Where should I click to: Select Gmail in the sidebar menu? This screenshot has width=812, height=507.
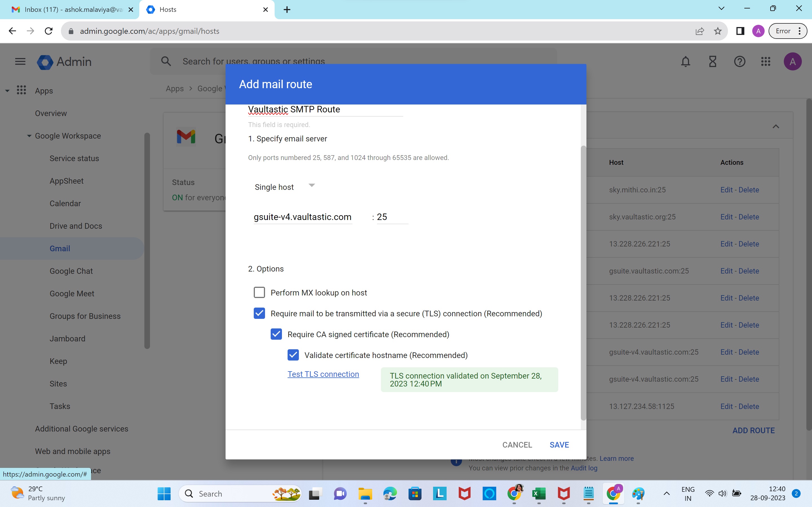[x=60, y=248]
